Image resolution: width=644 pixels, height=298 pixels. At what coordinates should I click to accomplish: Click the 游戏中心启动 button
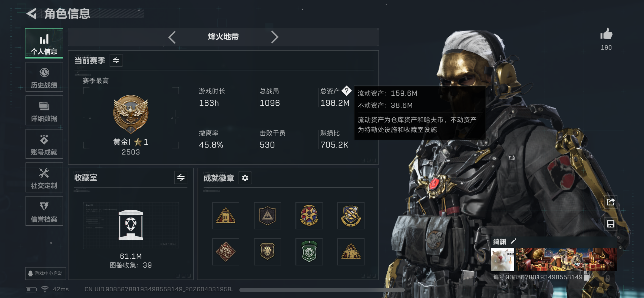46,273
